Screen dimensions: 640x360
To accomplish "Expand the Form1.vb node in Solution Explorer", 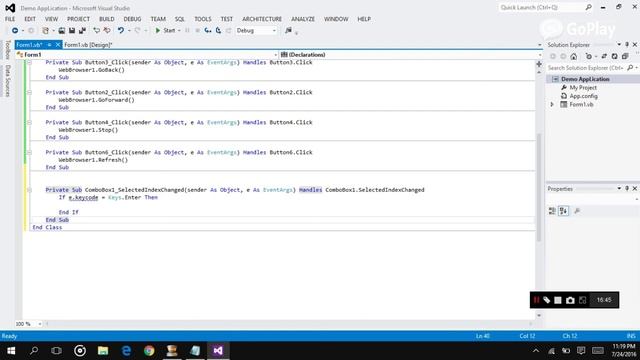I will pyautogui.click(x=552, y=105).
